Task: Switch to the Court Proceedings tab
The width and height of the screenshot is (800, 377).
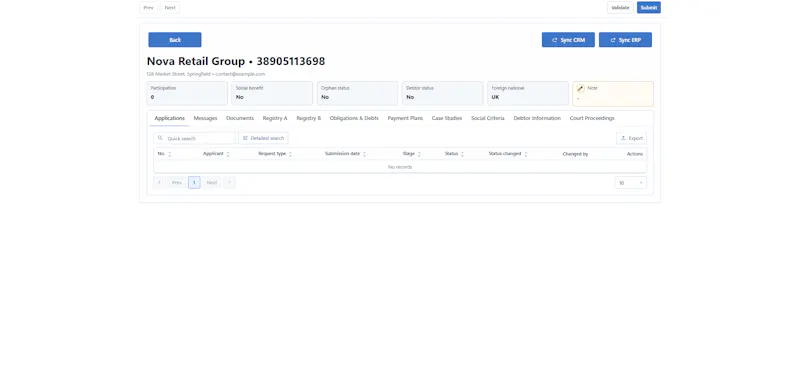Action: [x=592, y=118]
